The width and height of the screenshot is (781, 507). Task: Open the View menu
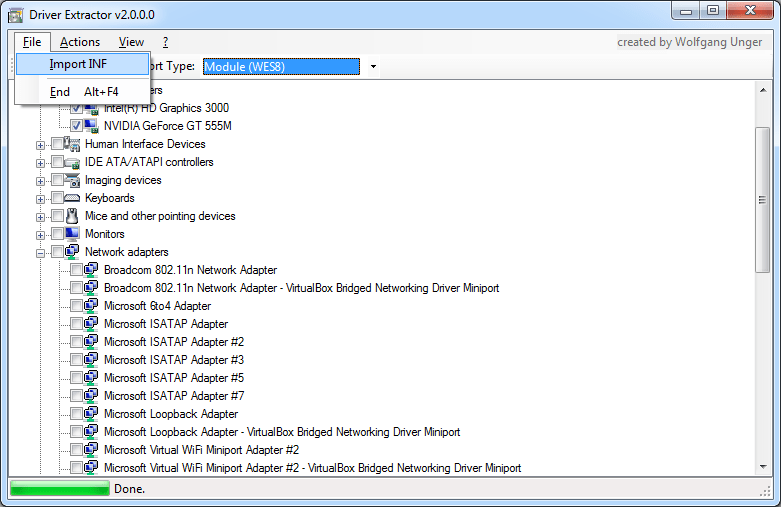[x=131, y=42]
